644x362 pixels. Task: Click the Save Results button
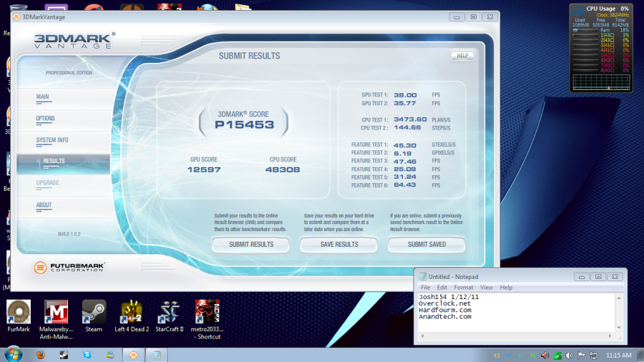[339, 244]
